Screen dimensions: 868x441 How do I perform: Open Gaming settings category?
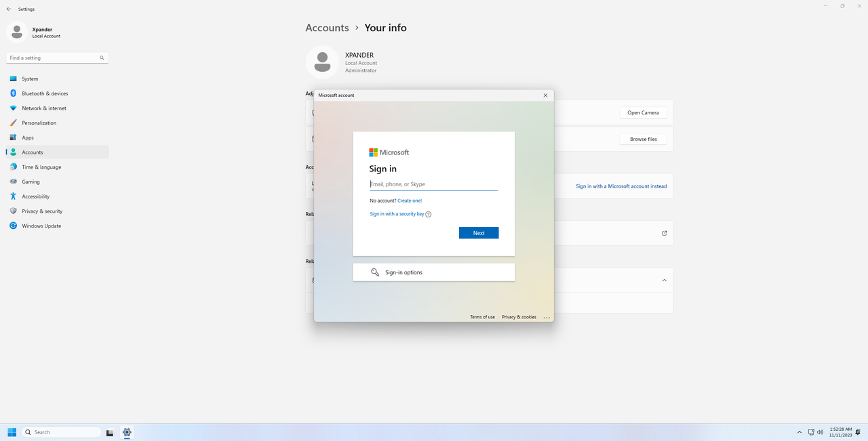point(57,182)
